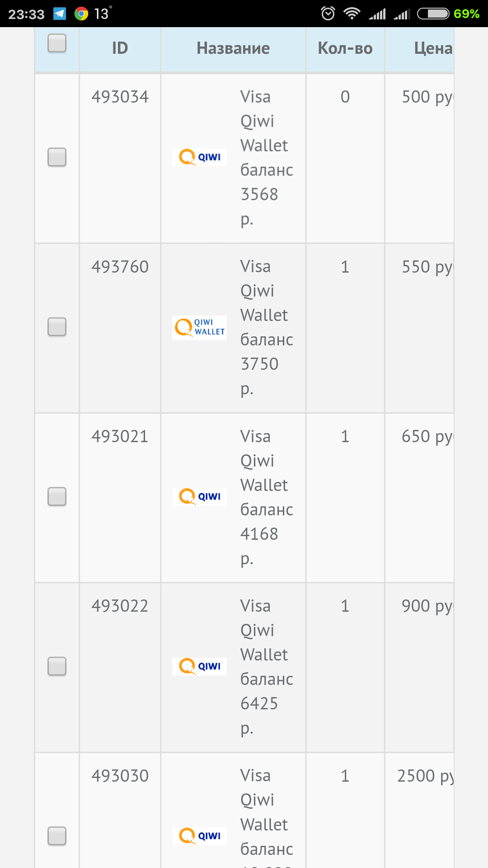The height and width of the screenshot is (868, 488).
Task: Click the Название column header
Action: [233, 47]
